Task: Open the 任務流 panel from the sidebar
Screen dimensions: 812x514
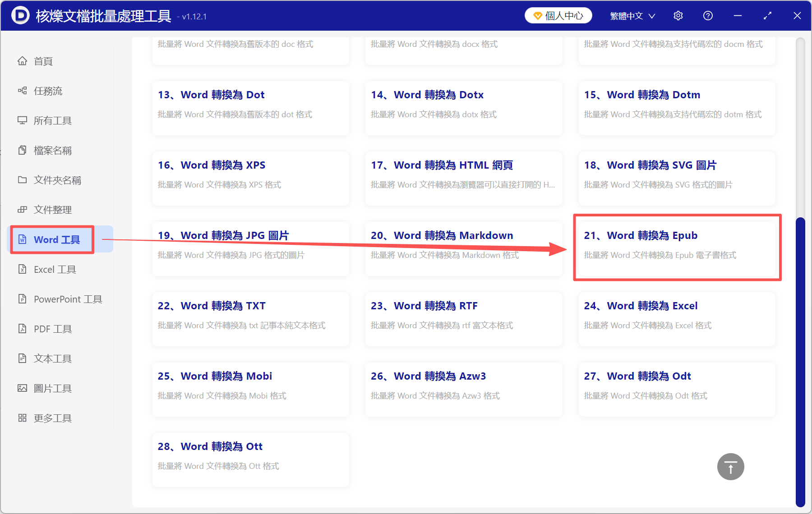Action: tap(50, 91)
